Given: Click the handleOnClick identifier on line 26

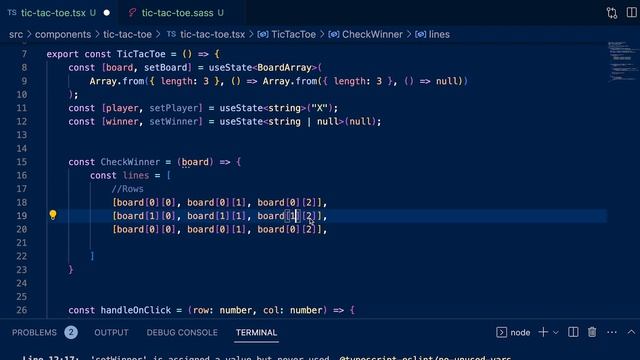Looking at the screenshot, I should pos(136,310).
